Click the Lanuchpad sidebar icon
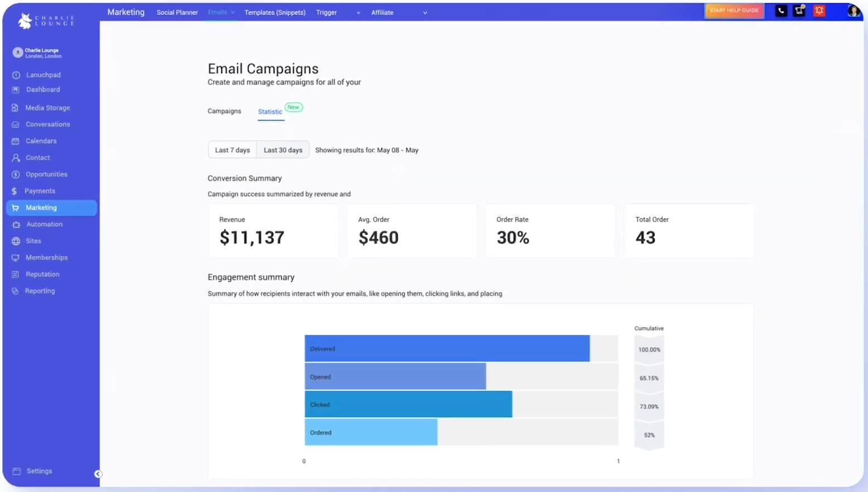Screen dimensions: 868x492 16,75
